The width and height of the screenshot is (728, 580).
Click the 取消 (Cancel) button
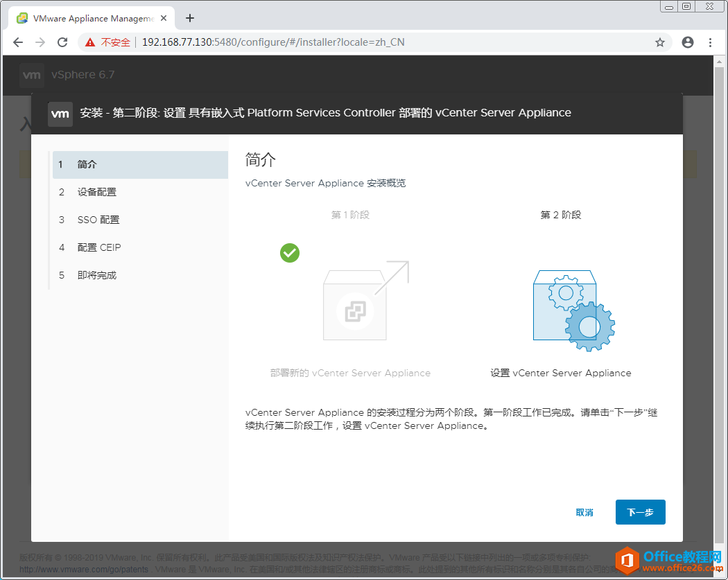point(584,512)
